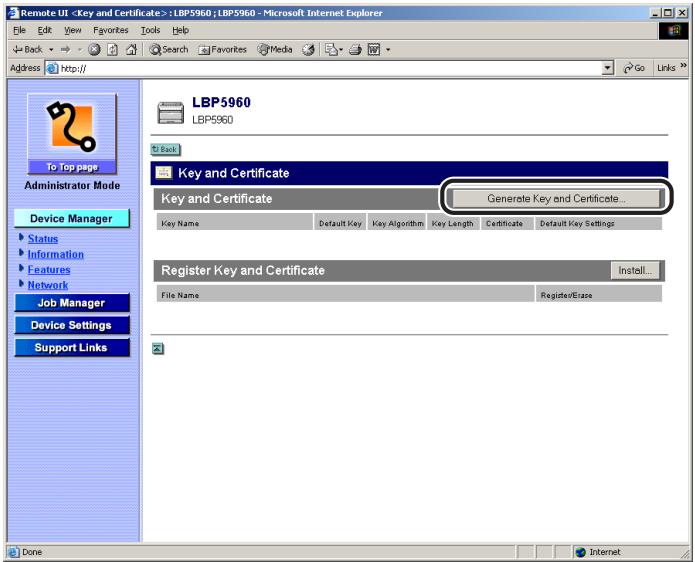This screenshot has height=562, width=695.
Task: Click the Home icon in toolbar
Action: tap(131, 50)
